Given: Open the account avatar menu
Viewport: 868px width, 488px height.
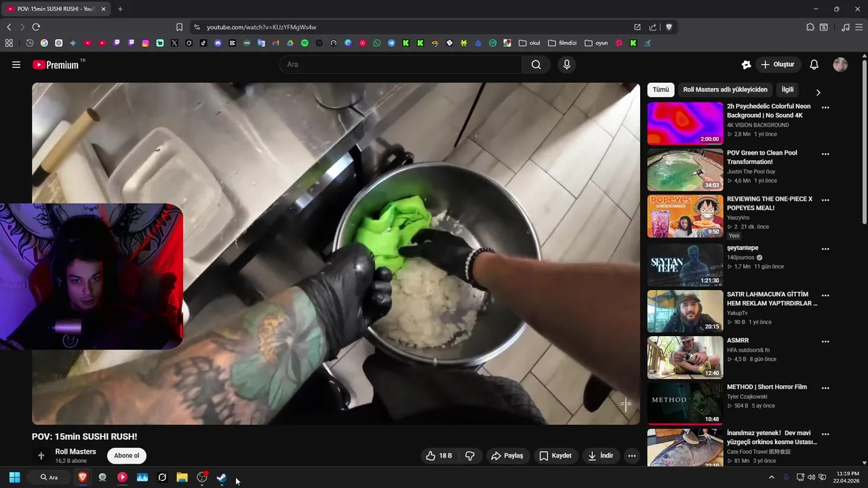Looking at the screenshot, I should (x=840, y=64).
